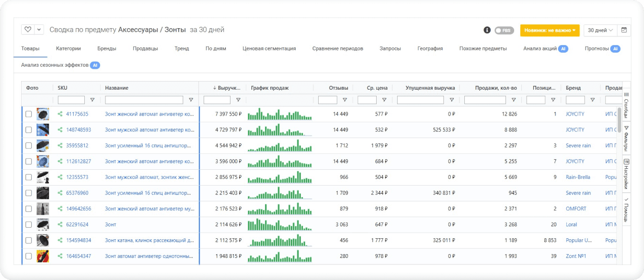644x280 pixels.
Task: Open the 'Новинки: не важно' dropdown
Action: 550,30
